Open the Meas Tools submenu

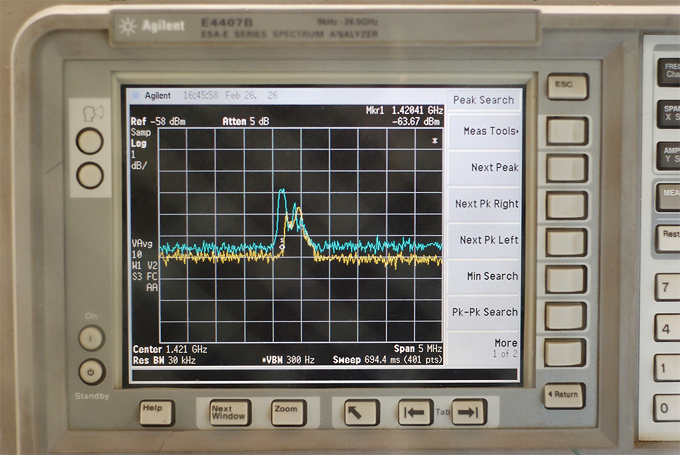[490, 131]
